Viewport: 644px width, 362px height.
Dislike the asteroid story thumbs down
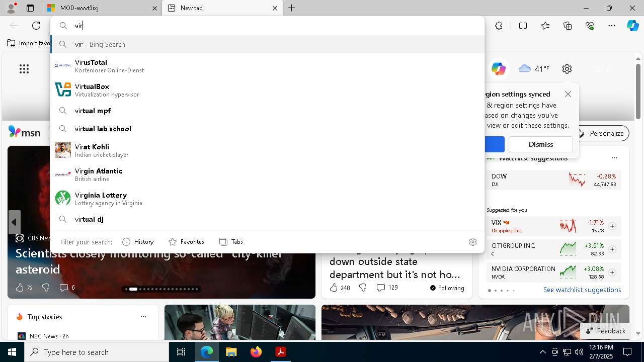point(46,288)
